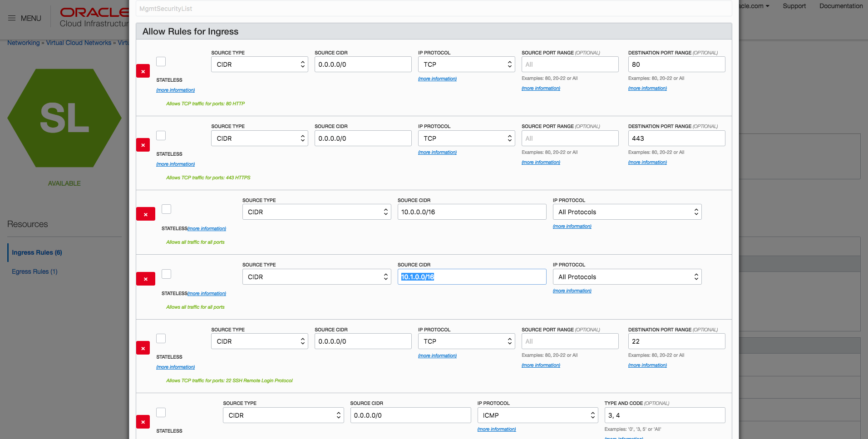Viewport: 868px width, 439px height.
Task: Delete the port 80 HTTP ingress rule
Action: (143, 71)
